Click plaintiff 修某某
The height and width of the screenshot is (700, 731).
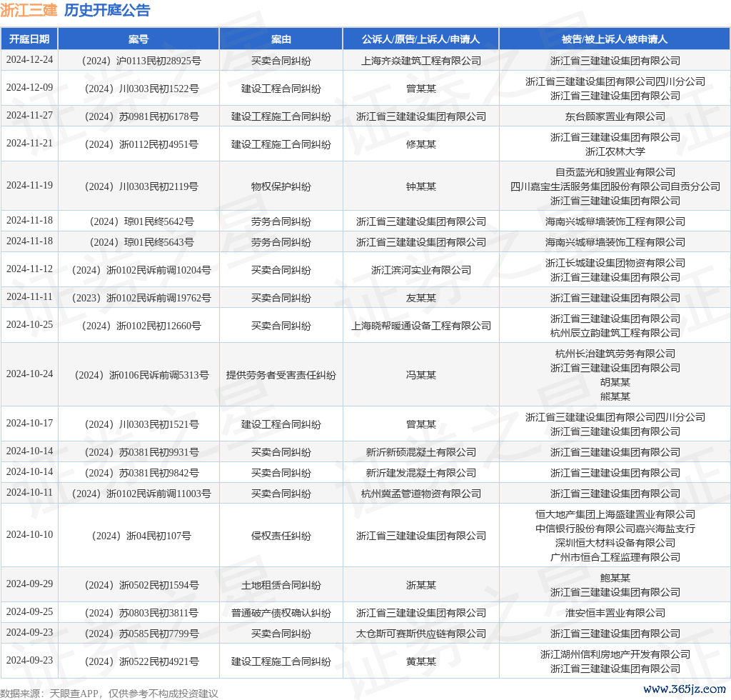[x=421, y=144]
